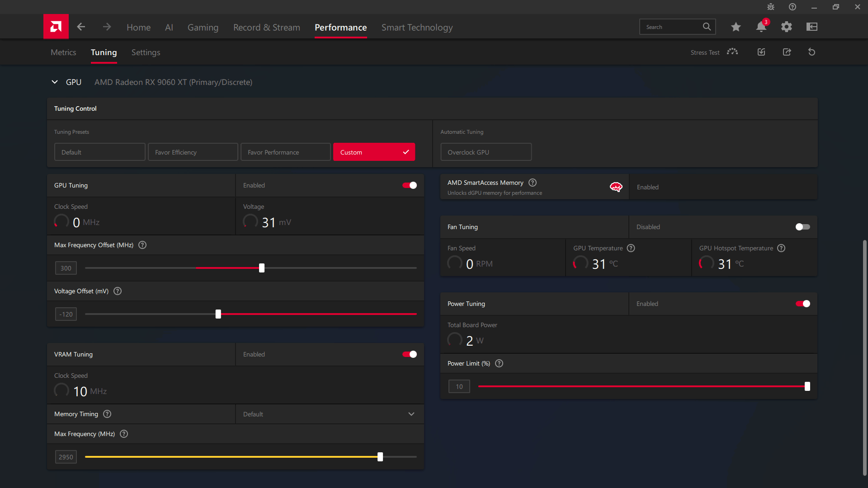Image resolution: width=868 pixels, height=488 pixels.
Task: Click the Max Frequency Offset slider handle
Action: coord(262,268)
